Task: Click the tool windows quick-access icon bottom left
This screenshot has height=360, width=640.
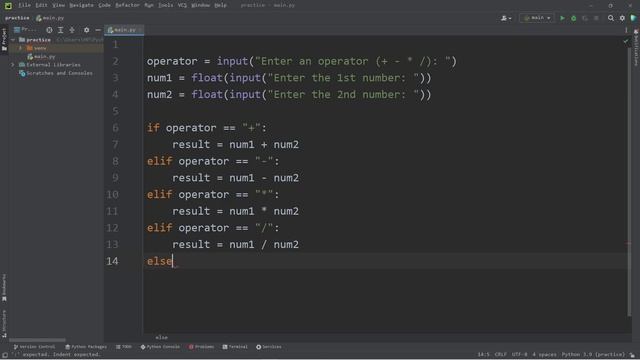Action: pos(4,355)
